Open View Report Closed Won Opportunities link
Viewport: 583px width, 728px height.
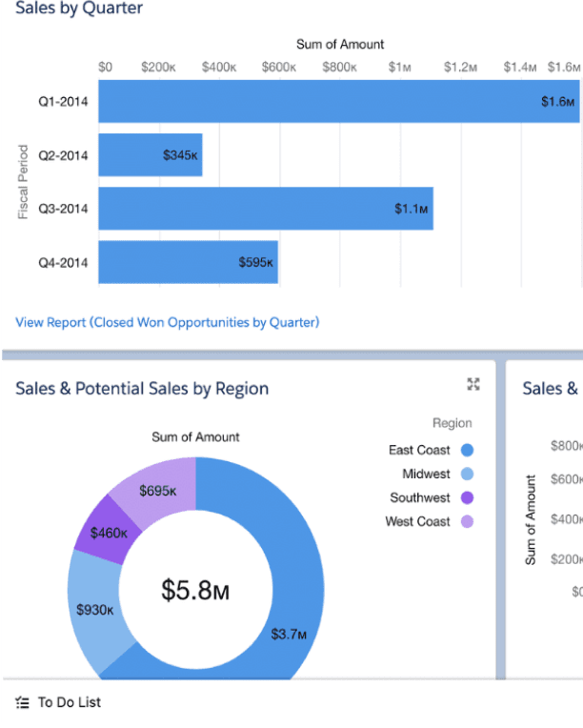click(x=167, y=322)
